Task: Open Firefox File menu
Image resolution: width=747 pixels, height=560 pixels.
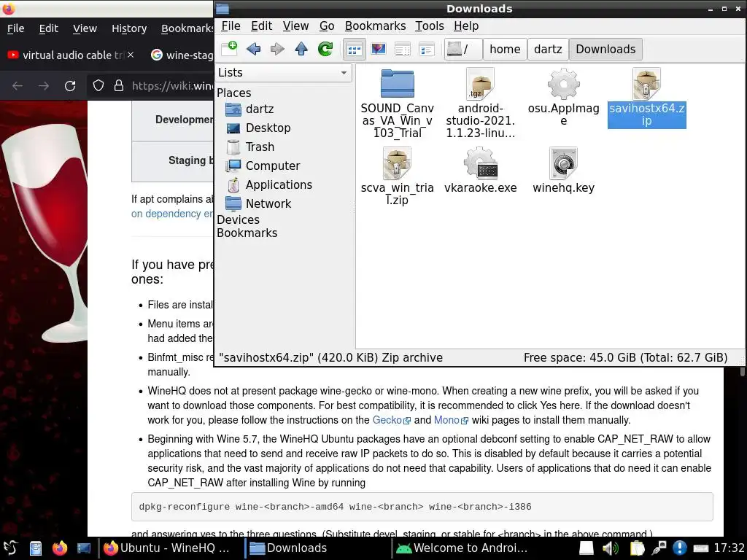Action: click(x=16, y=28)
